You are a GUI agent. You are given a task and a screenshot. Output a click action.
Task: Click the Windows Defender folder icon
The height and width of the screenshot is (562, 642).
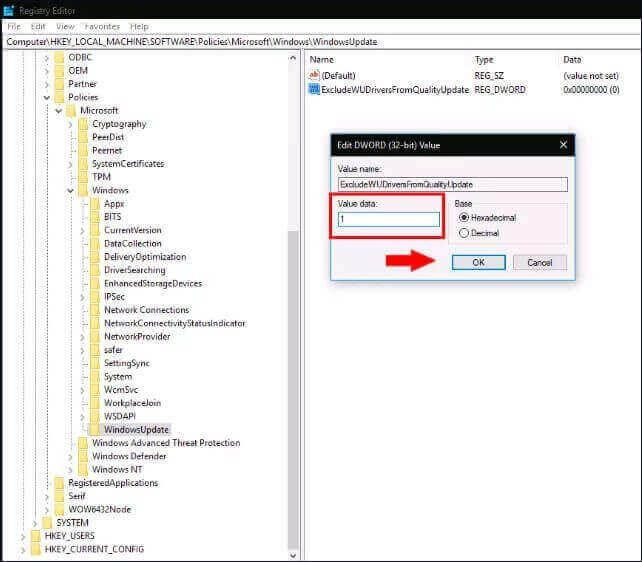[83, 456]
